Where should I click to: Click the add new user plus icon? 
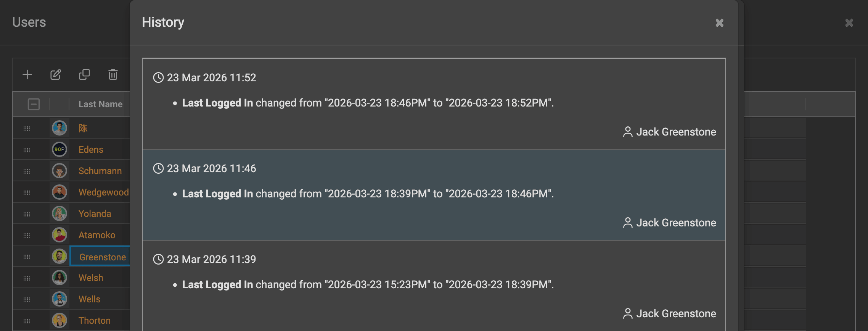[27, 74]
